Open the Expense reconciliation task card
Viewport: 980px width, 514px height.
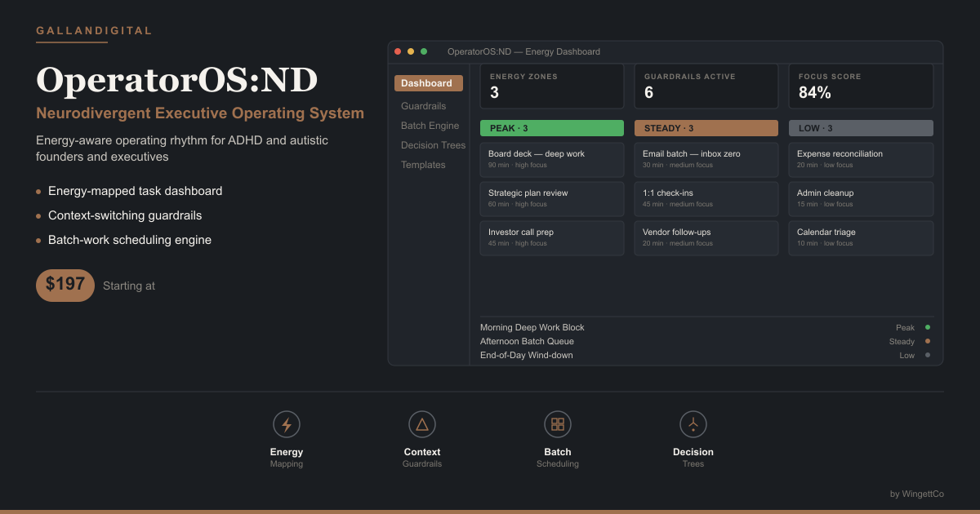pos(861,159)
